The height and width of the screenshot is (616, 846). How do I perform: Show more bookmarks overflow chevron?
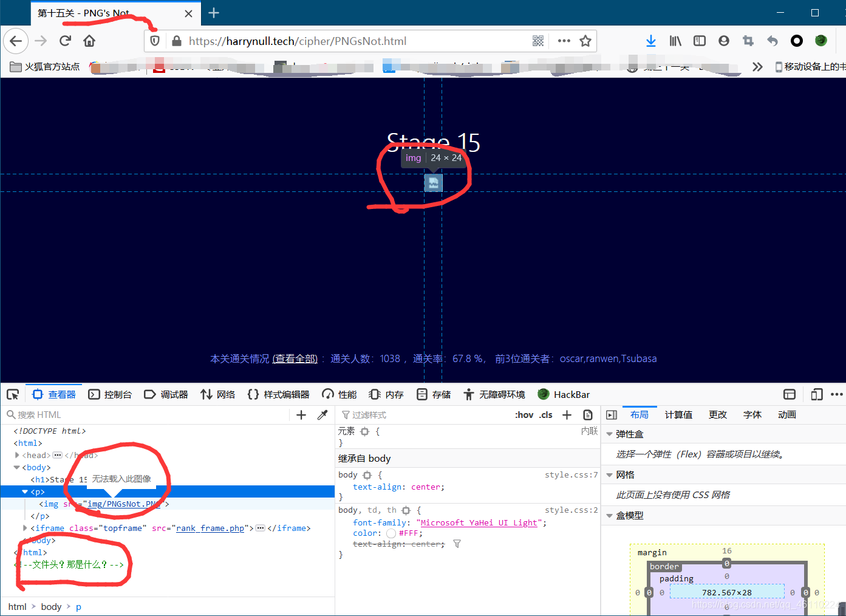pyautogui.click(x=757, y=67)
